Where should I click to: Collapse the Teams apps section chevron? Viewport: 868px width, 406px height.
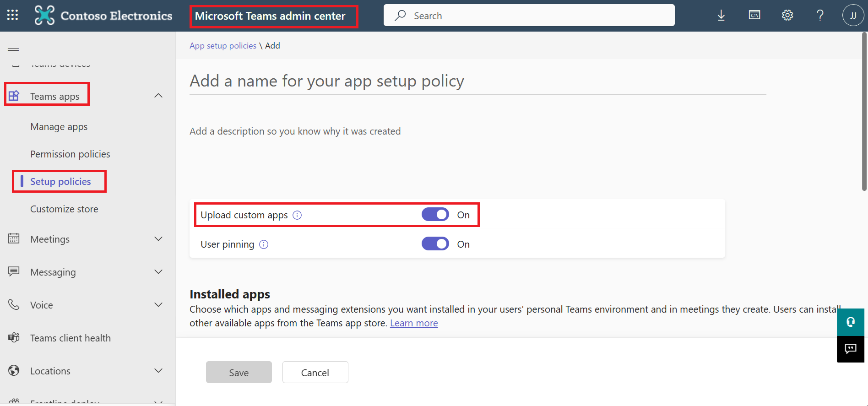point(158,96)
